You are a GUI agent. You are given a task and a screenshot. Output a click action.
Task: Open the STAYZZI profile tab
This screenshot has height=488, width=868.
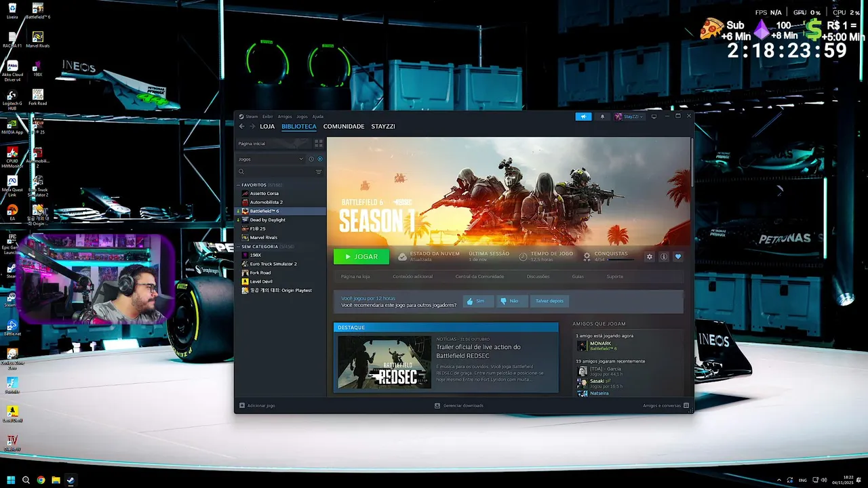[383, 126]
